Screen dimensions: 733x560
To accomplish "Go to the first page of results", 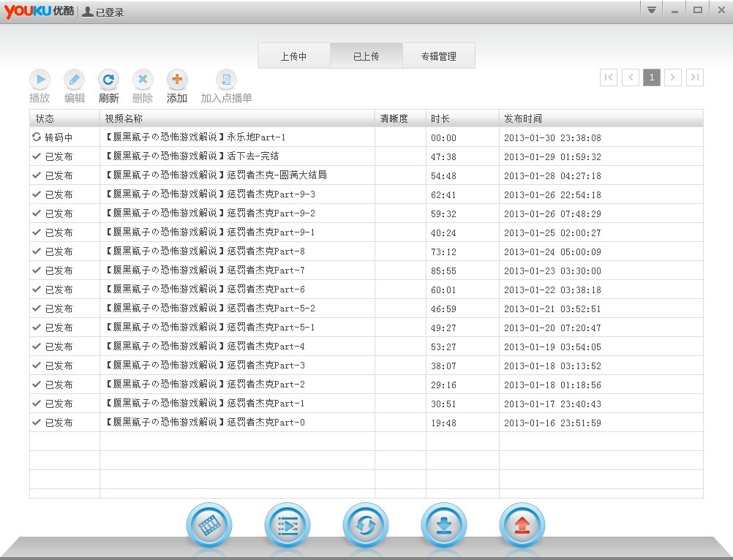I will pyautogui.click(x=609, y=77).
